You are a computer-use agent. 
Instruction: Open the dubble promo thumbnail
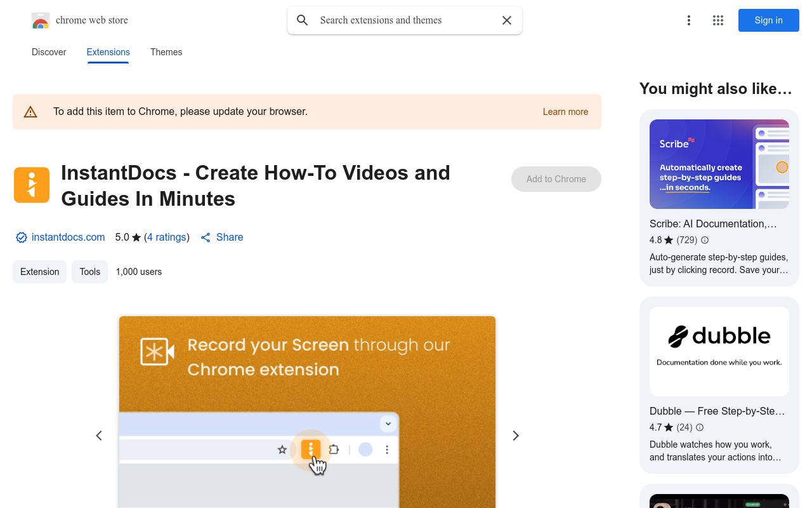tap(719, 352)
